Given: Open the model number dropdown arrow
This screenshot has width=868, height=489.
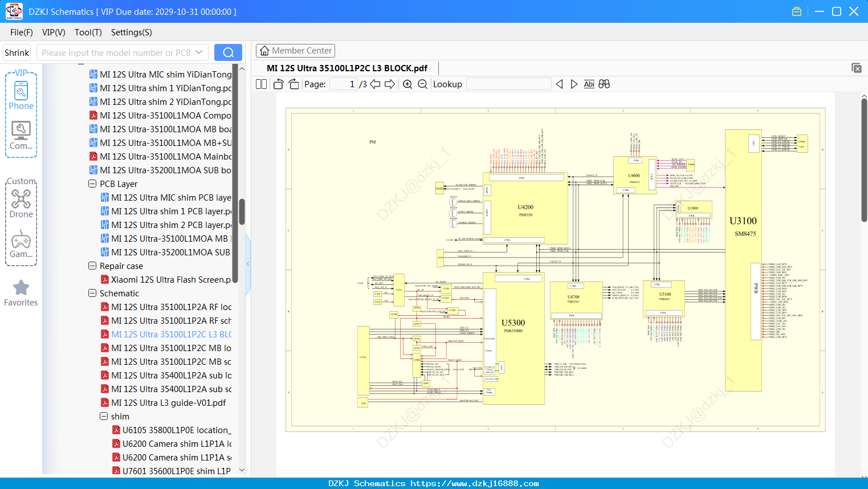Looking at the screenshot, I should (x=199, y=52).
